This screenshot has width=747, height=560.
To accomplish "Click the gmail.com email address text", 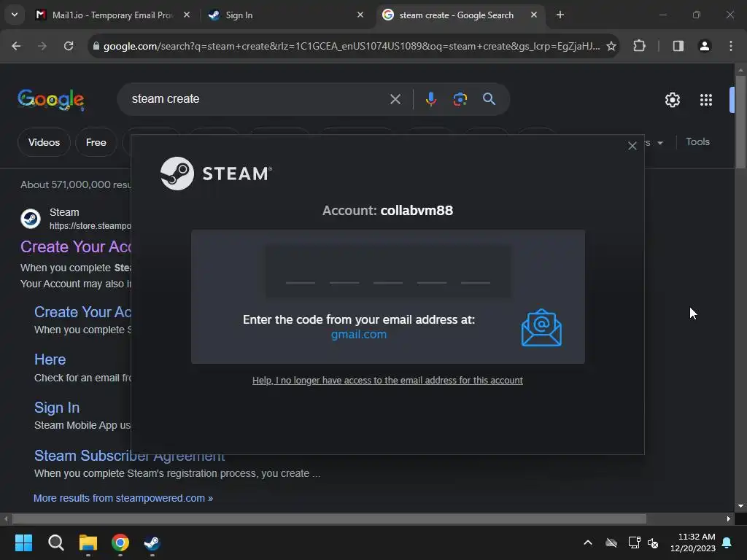I will (359, 334).
